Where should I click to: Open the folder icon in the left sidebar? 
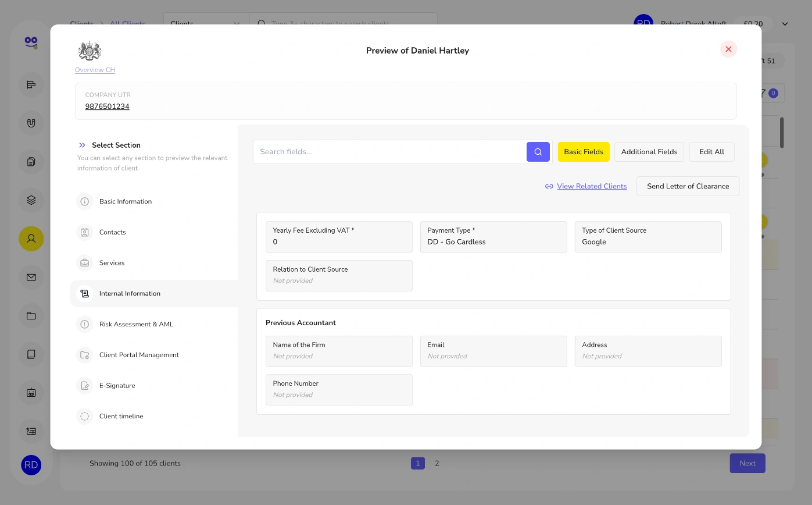click(x=31, y=315)
